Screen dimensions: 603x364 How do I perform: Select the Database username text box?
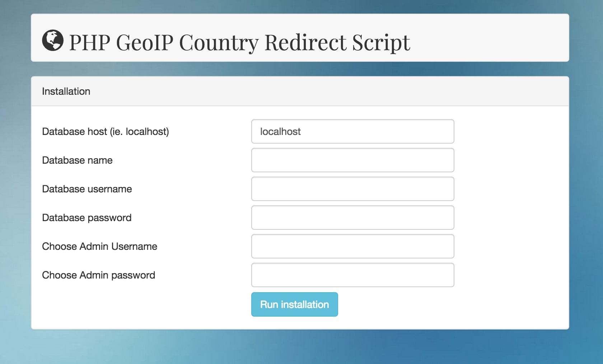tap(352, 189)
